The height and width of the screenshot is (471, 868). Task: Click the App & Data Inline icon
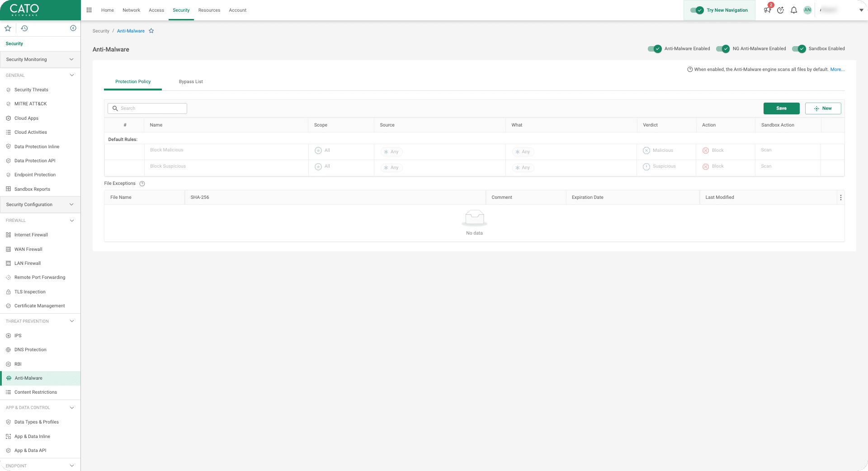8,437
